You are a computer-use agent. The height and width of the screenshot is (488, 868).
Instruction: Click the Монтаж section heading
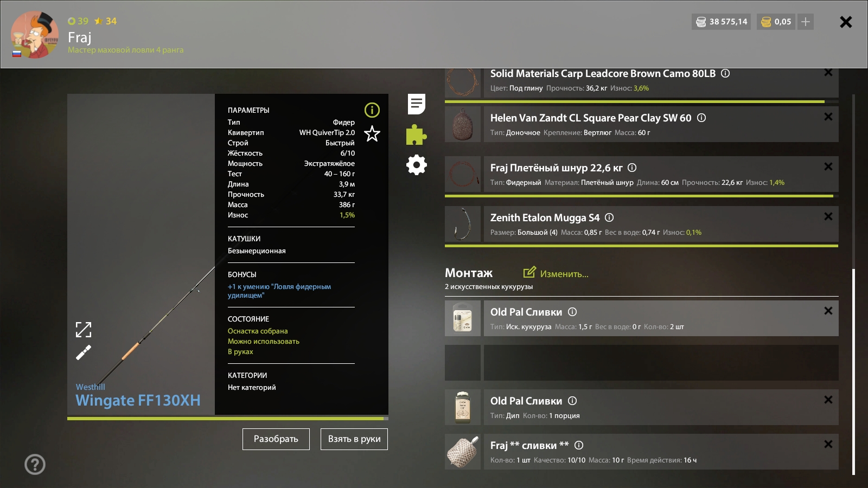[469, 273]
